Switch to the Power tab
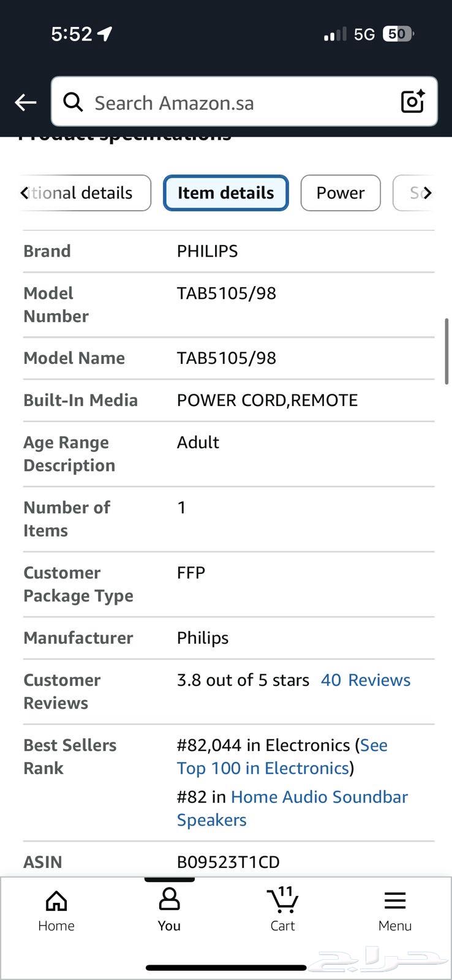452x980 pixels. pos(341,193)
